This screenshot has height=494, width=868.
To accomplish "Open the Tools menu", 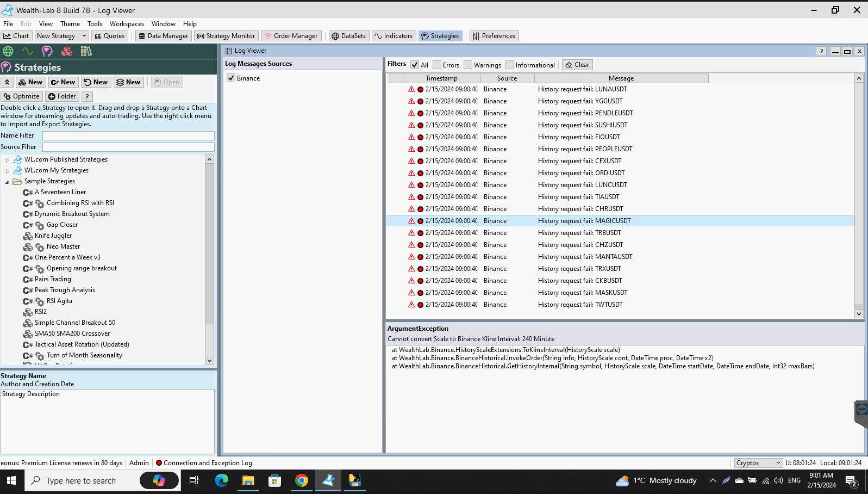I will [x=95, y=24].
